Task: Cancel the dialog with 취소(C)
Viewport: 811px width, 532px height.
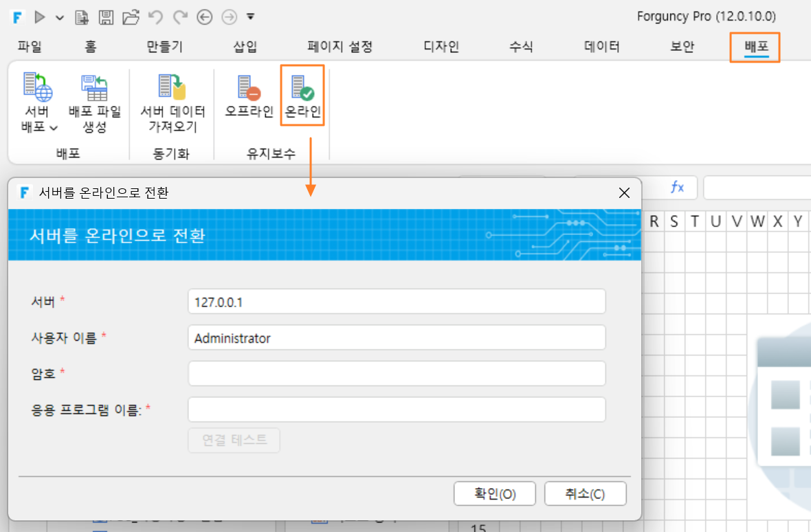Action: (x=585, y=494)
